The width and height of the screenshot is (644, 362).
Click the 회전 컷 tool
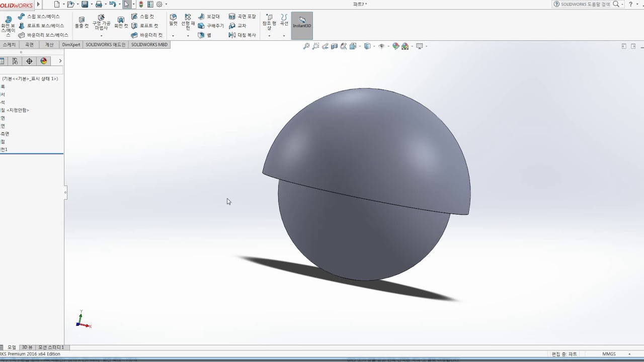click(x=121, y=22)
